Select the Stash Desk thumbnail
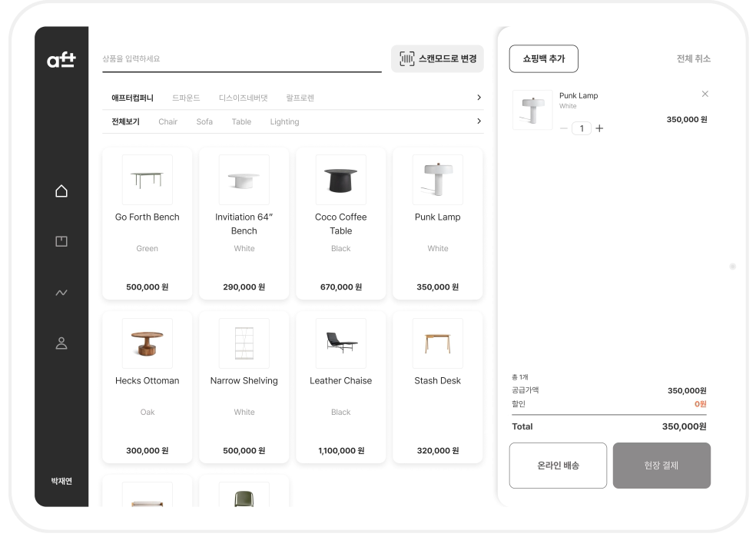Screen dimensions: 756x537 click(x=438, y=343)
